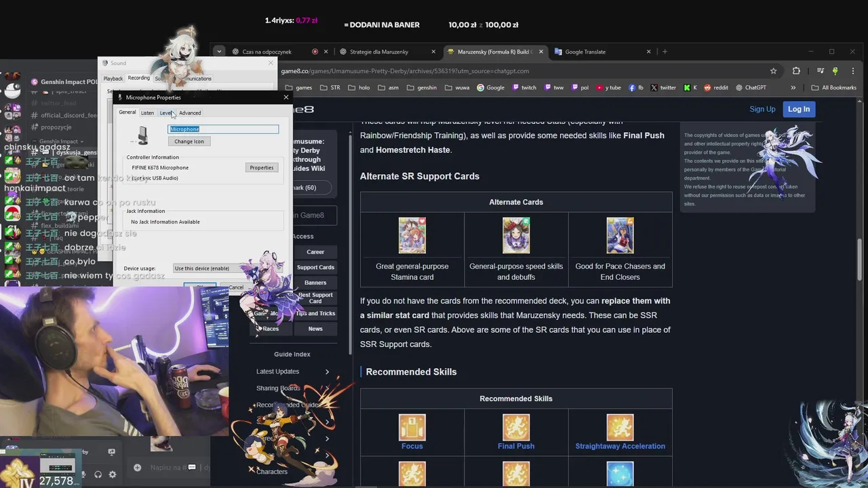868x488 pixels.
Task: Close the Czas na odpoczynek tab
Action: pos(325,52)
